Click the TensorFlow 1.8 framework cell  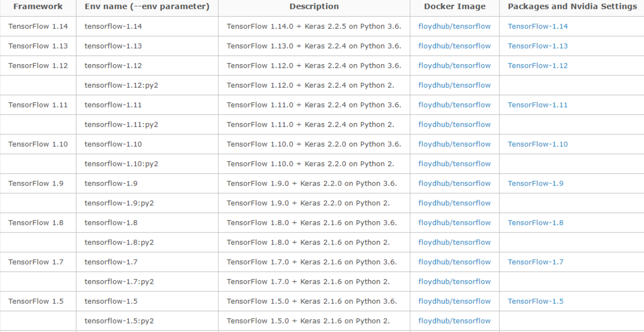click(x=38, y=223)
